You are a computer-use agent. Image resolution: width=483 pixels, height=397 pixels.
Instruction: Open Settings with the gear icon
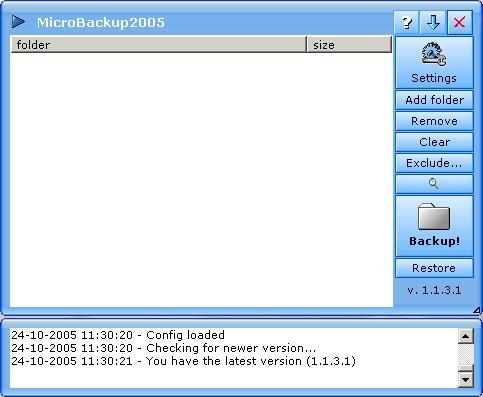pos(434,62)
